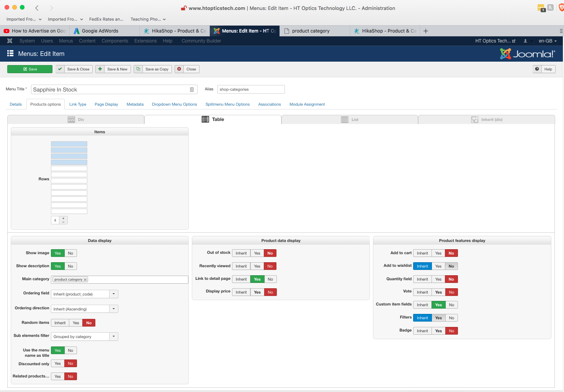The height and width of the screenshot is (392, 564).
Task: Set Out of stock to Yes
Action: (x=257, y=253)
